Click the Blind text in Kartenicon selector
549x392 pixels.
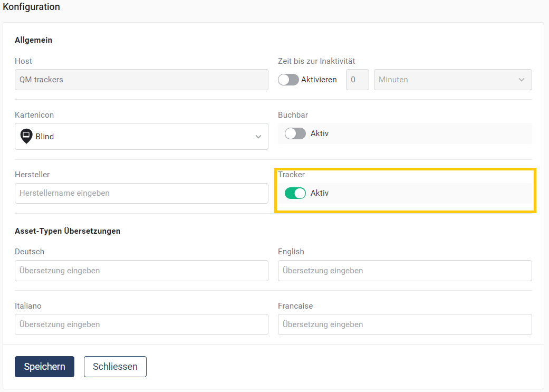pos(45,137)
